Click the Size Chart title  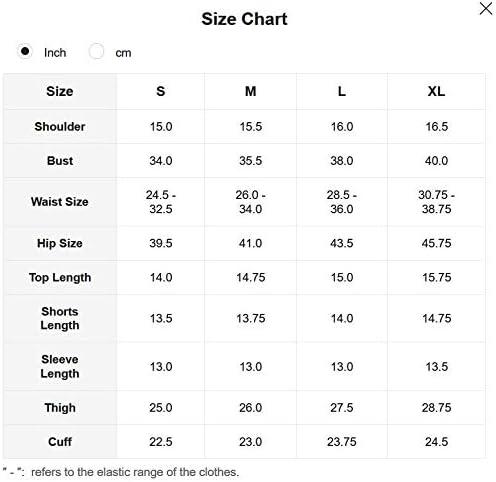tap(244, 19)
